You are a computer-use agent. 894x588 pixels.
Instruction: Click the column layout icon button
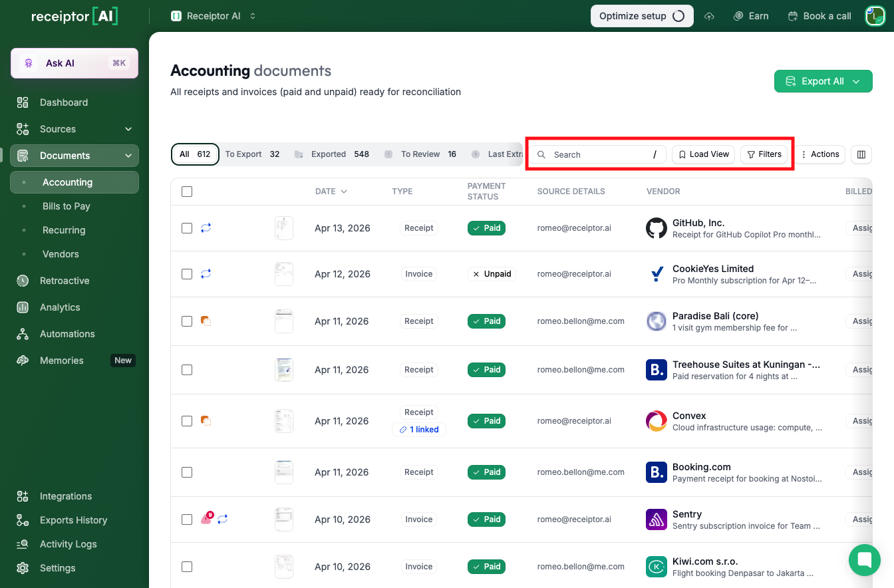pyautogui.click(x=861, y=154)
